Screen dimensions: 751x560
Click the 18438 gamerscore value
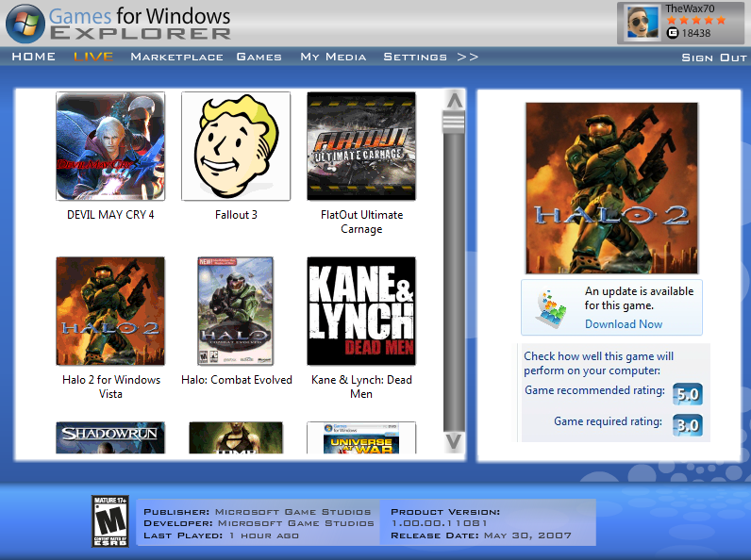696,33
